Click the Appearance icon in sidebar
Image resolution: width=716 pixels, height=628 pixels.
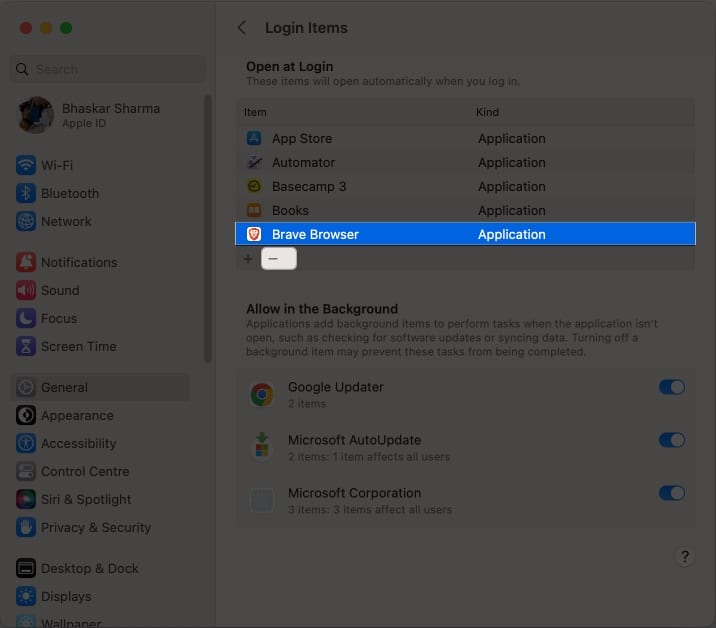(26, 415)
